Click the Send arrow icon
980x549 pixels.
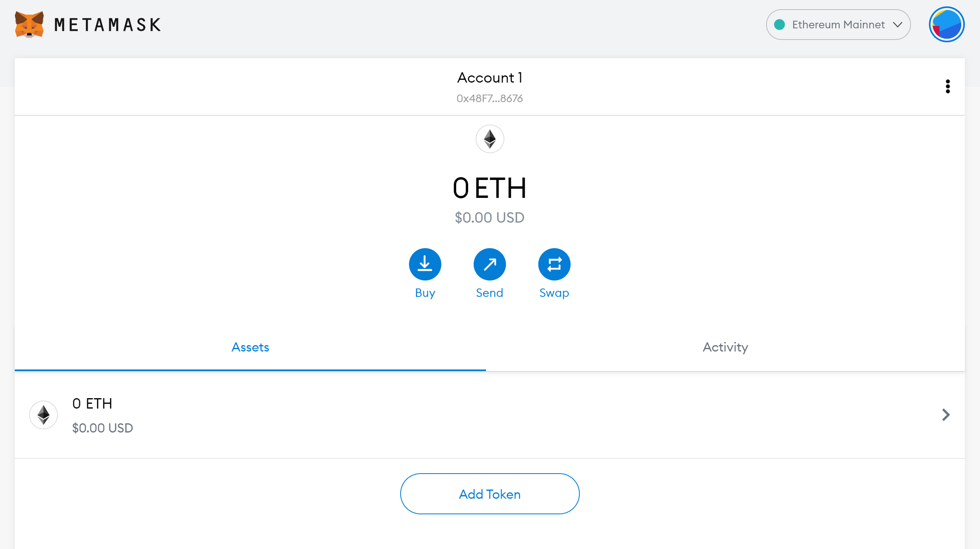point(490,264)
